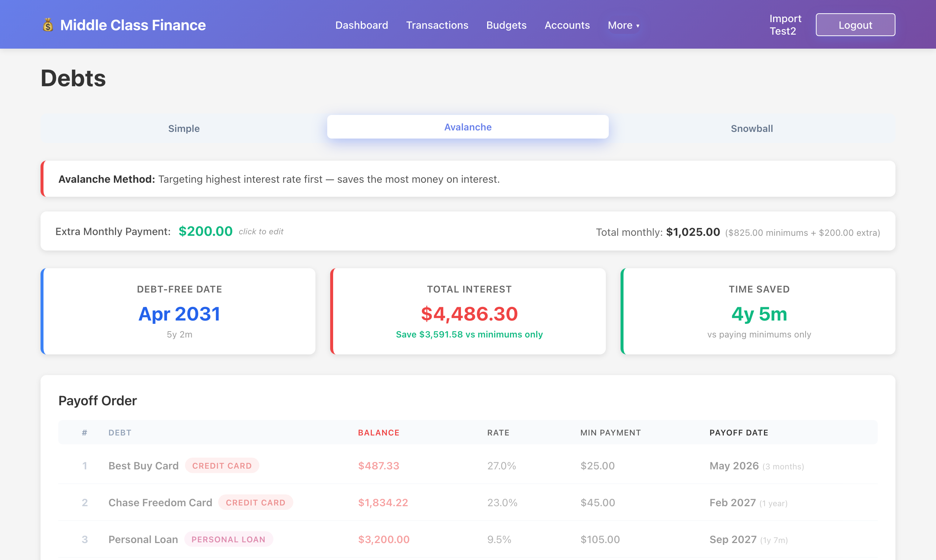936x560 pixels.
Task: Open the Accounts nav link
Action: coord(566,25)
